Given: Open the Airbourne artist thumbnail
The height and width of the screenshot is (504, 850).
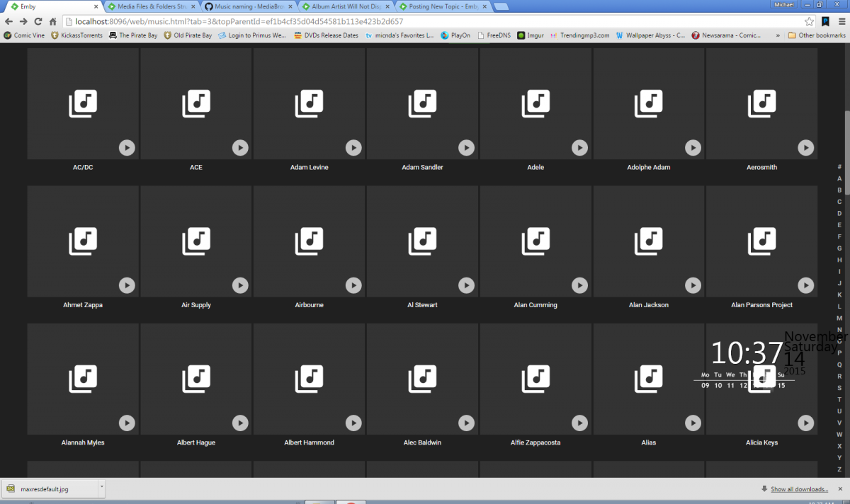Looking at the screenshot, I should (x=310, y=241).
